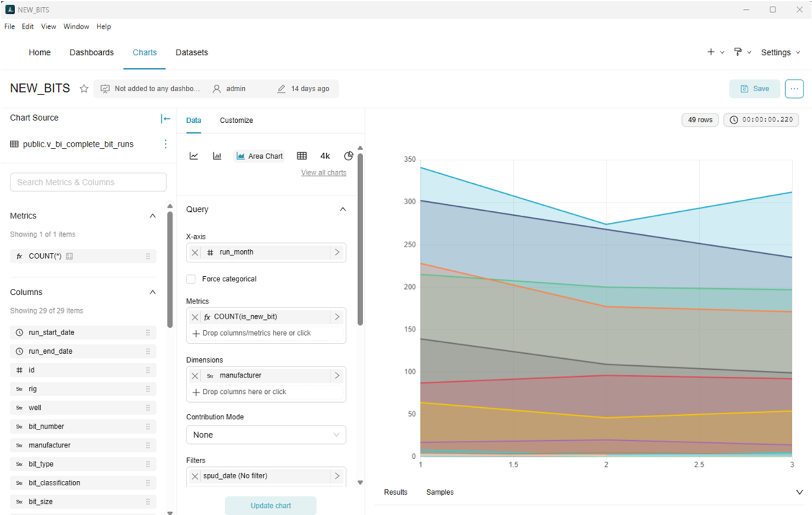The image size is (812, 515).
Task: Click the 49 rows indicator
Action: click(x=700, y=120)
